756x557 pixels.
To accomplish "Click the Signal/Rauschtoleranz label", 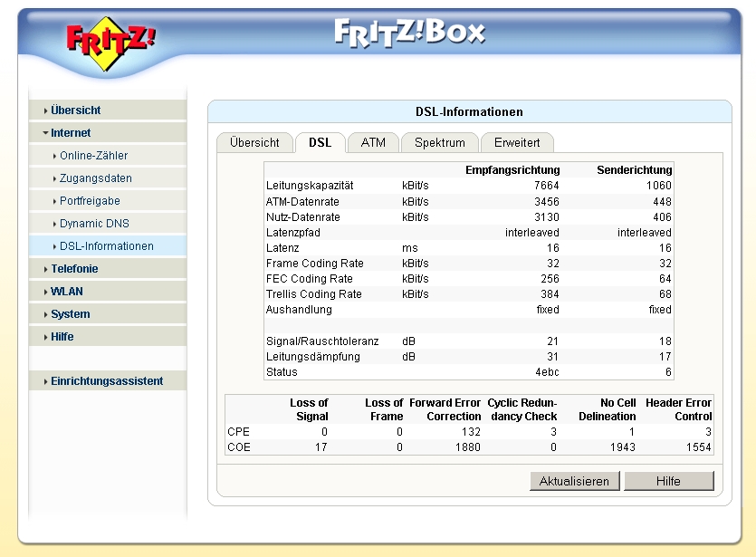I will tap(322, 341).
